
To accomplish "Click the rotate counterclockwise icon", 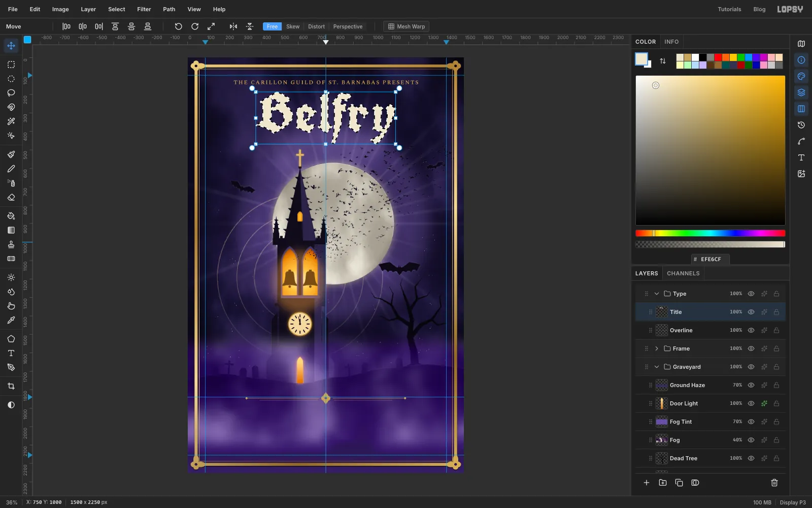I will coord(178,26).
